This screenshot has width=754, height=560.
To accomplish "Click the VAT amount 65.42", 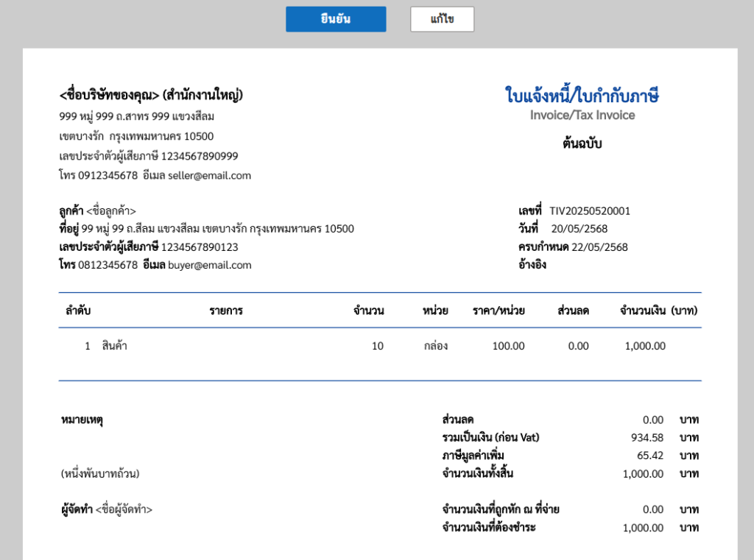I will (x=650, y=456).
